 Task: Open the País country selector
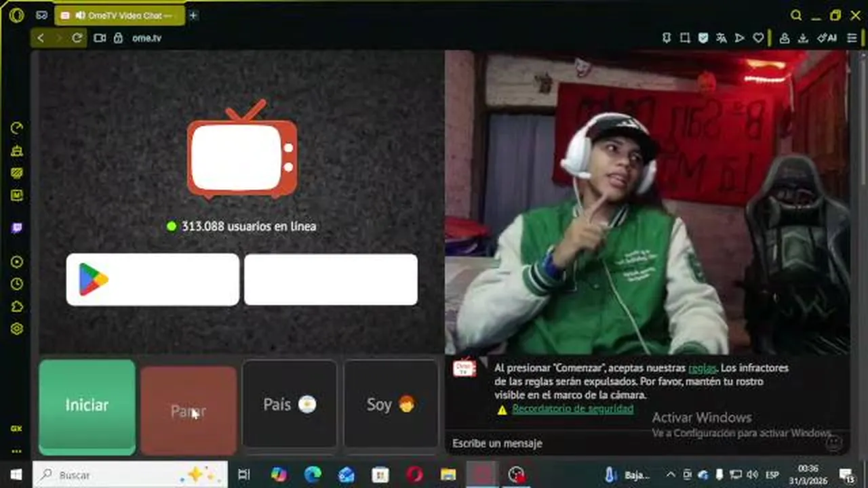point(290,405)
